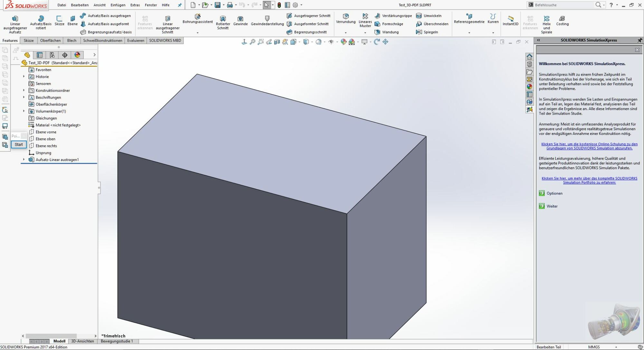Screen dimensions: 644x350
Task: Open the kostenlose Online-Schulung link
Action: [x=589, y=146]
